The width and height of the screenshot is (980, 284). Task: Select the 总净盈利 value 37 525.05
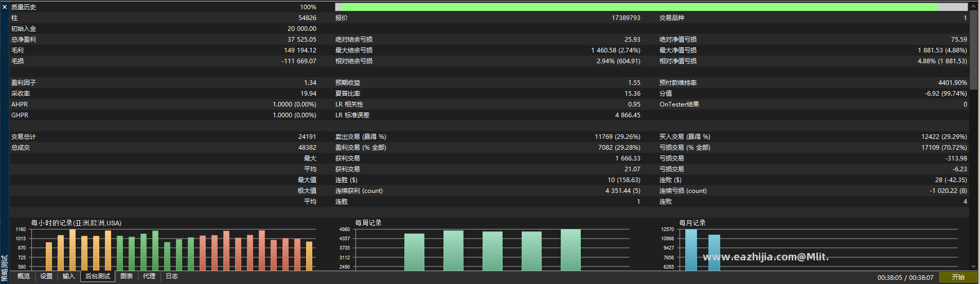302,40
